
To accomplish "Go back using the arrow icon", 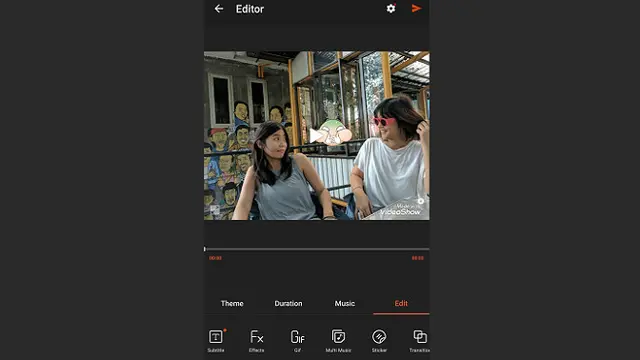I will tap(219, 9).
